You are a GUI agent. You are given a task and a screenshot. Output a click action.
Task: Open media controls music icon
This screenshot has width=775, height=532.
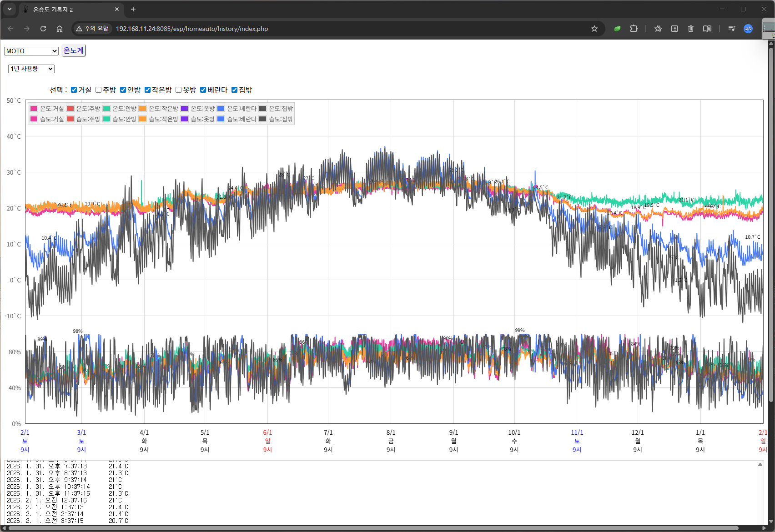[x=731, y=29]
